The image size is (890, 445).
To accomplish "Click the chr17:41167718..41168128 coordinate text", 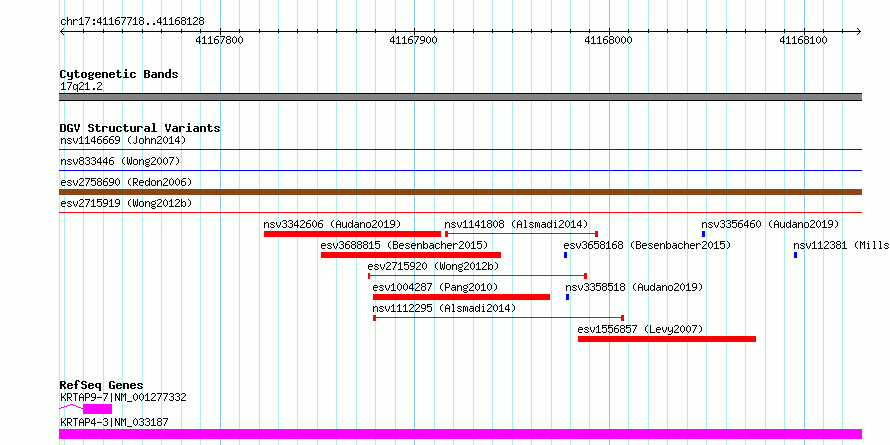I will [132, 22].
